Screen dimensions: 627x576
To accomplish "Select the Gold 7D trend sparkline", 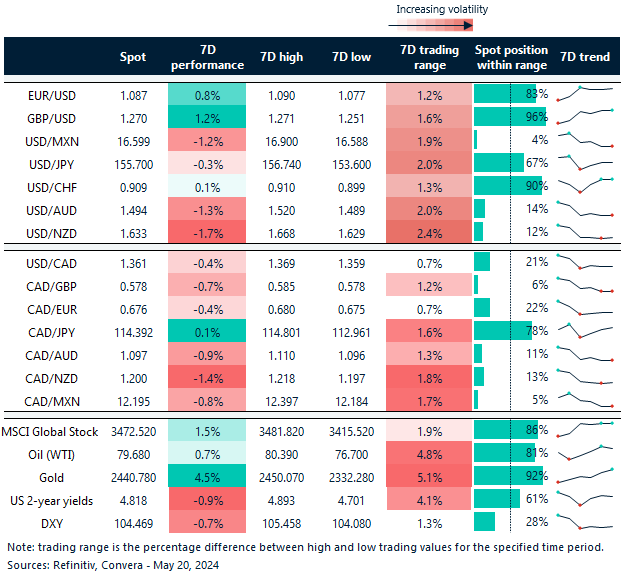I will (584, 475).
